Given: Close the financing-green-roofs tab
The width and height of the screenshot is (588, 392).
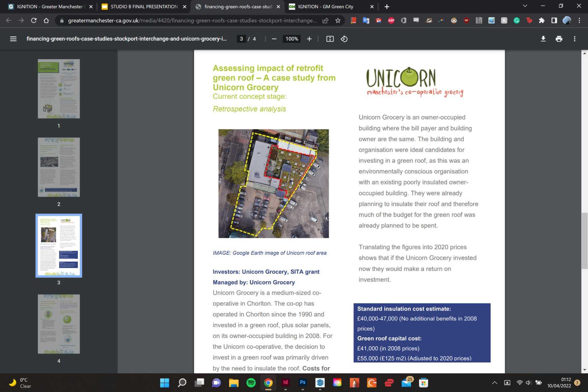Looking at the screenshot, I should pyautogui.click(x=278, y=6).
